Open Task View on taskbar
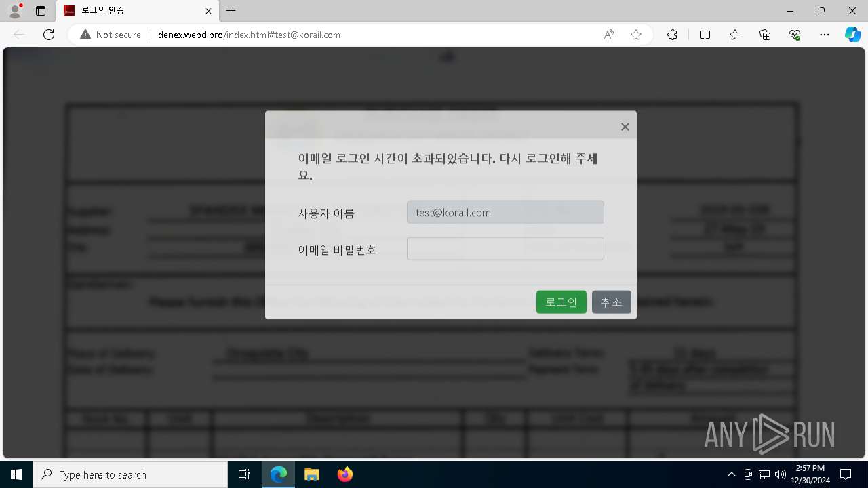Image resolution: width=868 pixels, height=488 pixels. pyautogui.click(x=244, y=474)
